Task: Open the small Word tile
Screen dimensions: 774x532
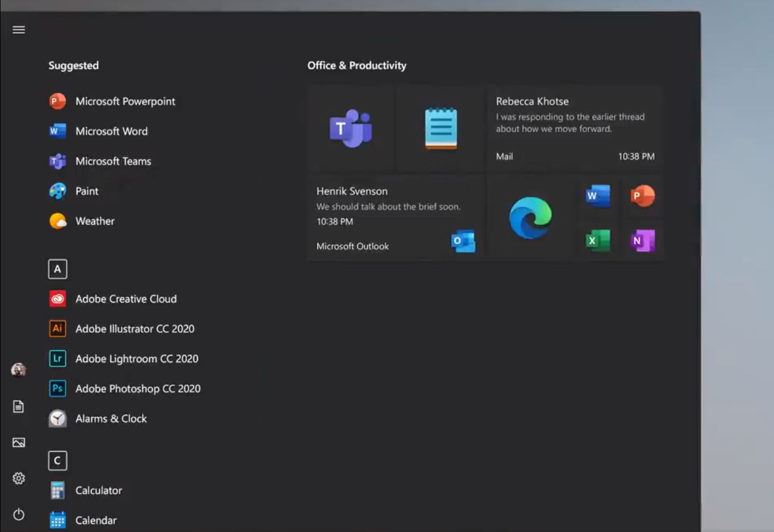Action: [598, 196]
